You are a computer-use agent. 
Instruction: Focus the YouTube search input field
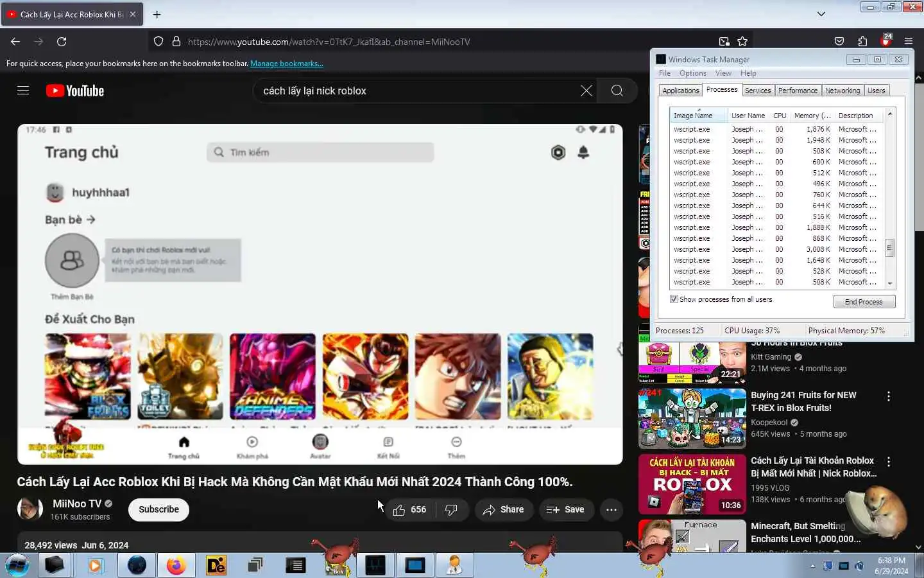coord(417,91)
